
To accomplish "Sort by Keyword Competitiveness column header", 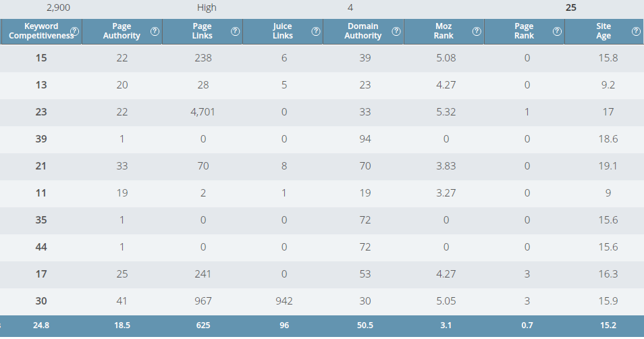I will point(41,31).
